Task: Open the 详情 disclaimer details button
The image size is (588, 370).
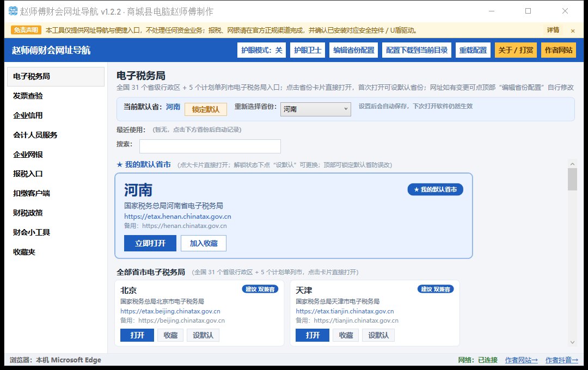Action: tap(553, 30)
